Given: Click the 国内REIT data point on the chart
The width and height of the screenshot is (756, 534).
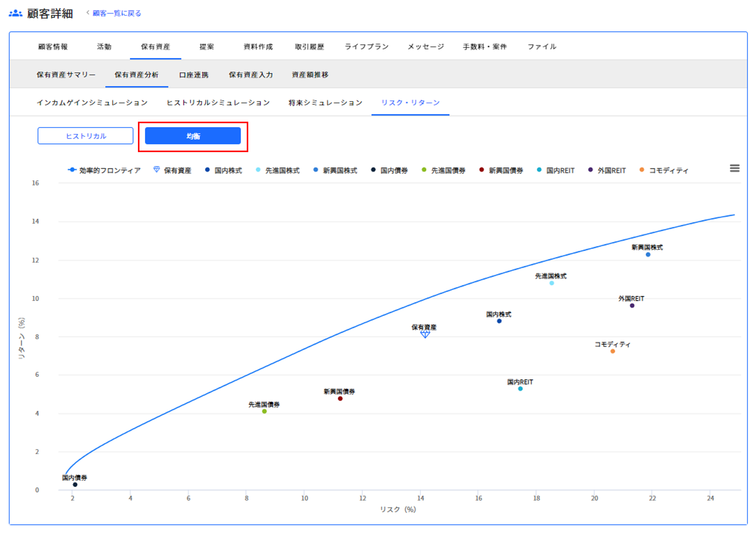Looking at the screenshot, I should tap(520, 389).
